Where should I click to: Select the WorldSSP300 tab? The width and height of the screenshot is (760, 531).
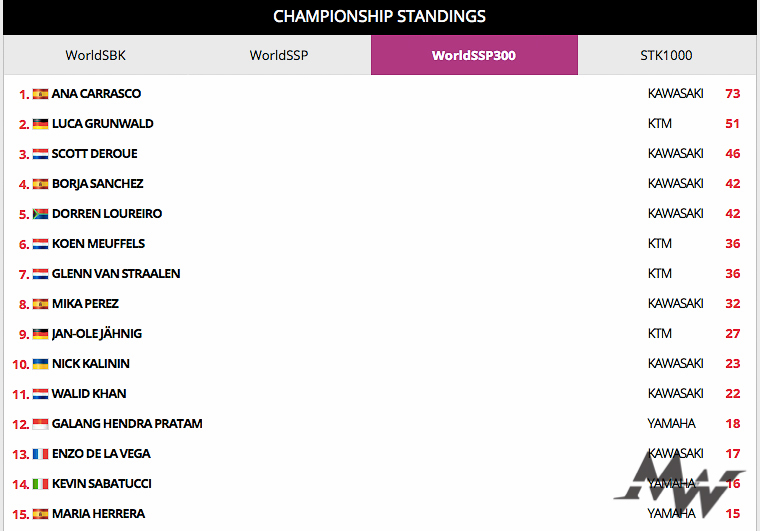click(474, 55)
